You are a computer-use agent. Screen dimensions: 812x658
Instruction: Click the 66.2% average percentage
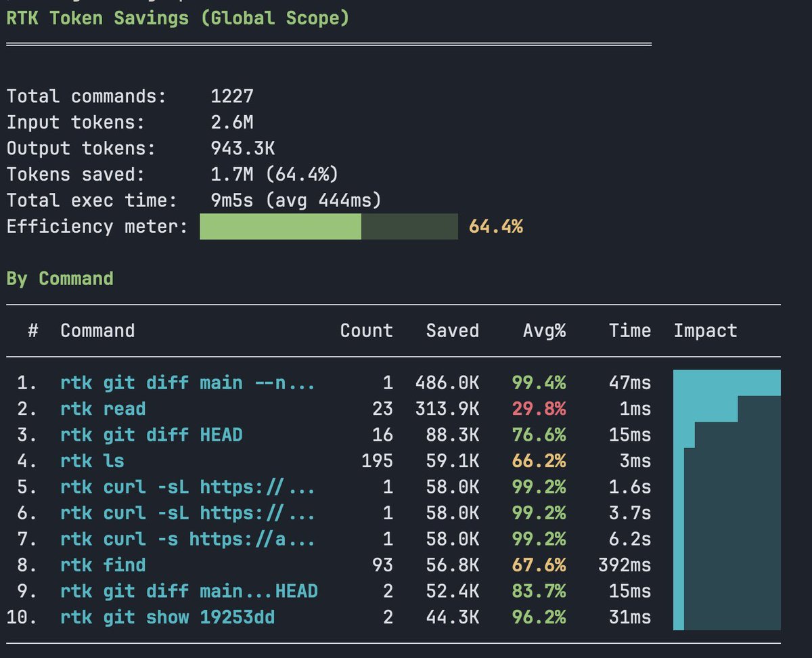click(539, 461)
